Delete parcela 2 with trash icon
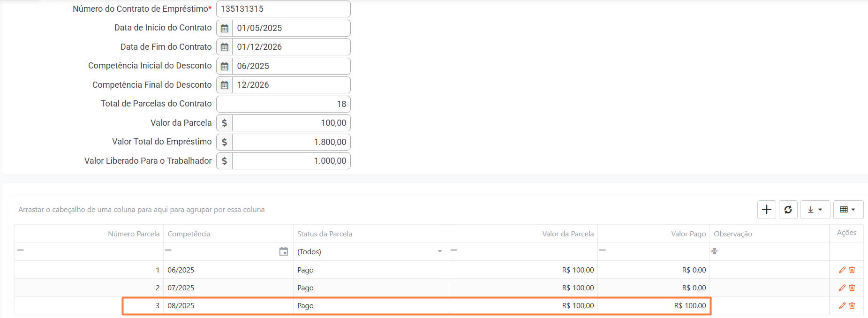Viewport: 868px width, 318px height. (x=852, y=288)
